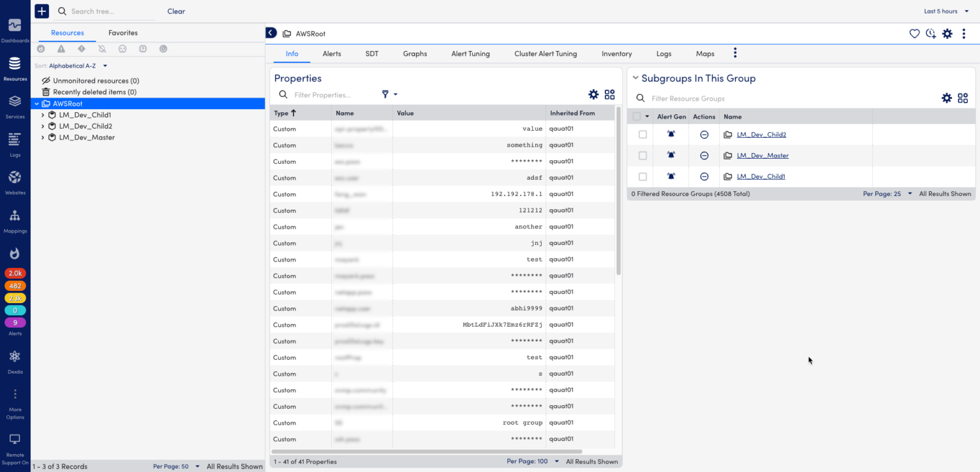The width and height of the screenshot is (980, 472).
Task: Open the Properties settings gear
Action: (x=593, y=94)
